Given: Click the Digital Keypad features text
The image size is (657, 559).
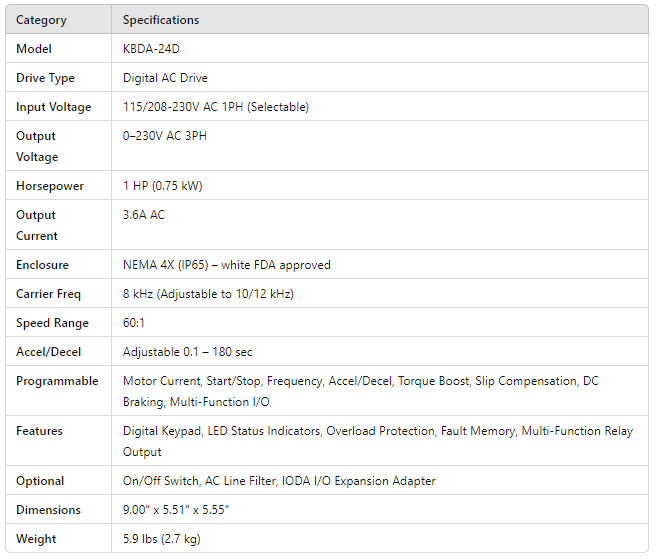Looking at the screenshot, I should click(x=162, y=431).
